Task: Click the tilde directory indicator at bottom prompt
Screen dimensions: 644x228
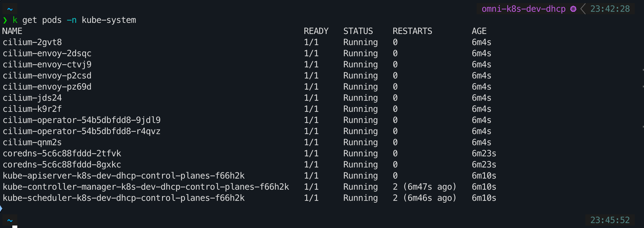Action: [x=10, y=220]
